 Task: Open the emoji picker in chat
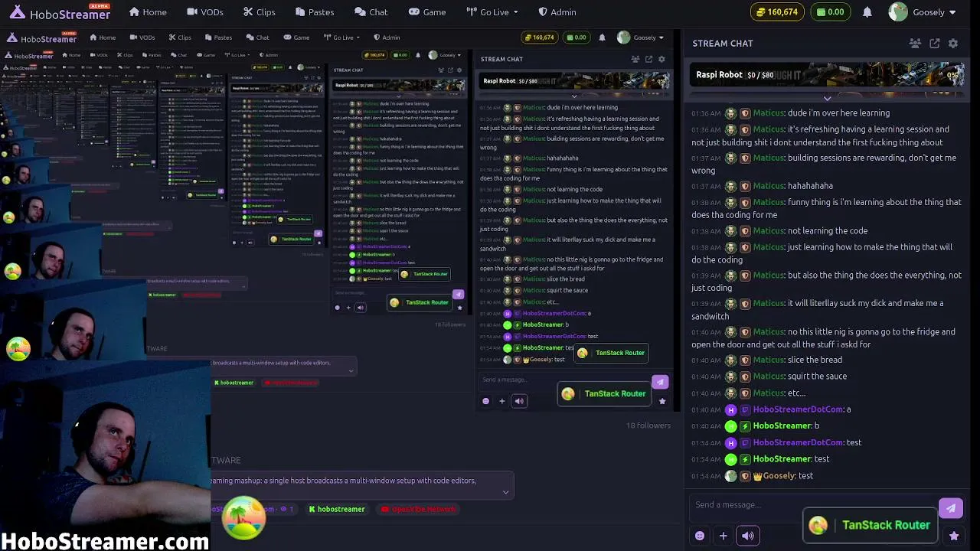(699, 536)
